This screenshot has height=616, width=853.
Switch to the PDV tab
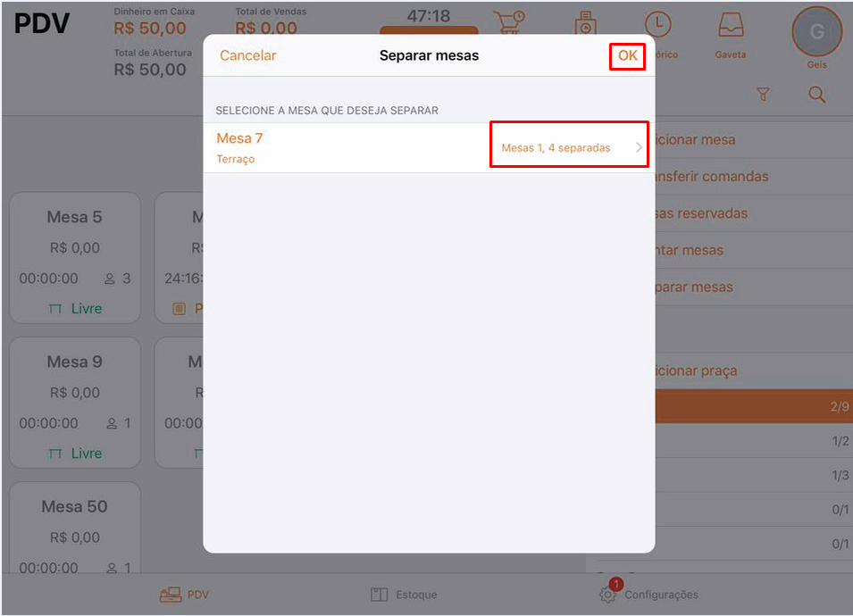click(x=184, y=595)
